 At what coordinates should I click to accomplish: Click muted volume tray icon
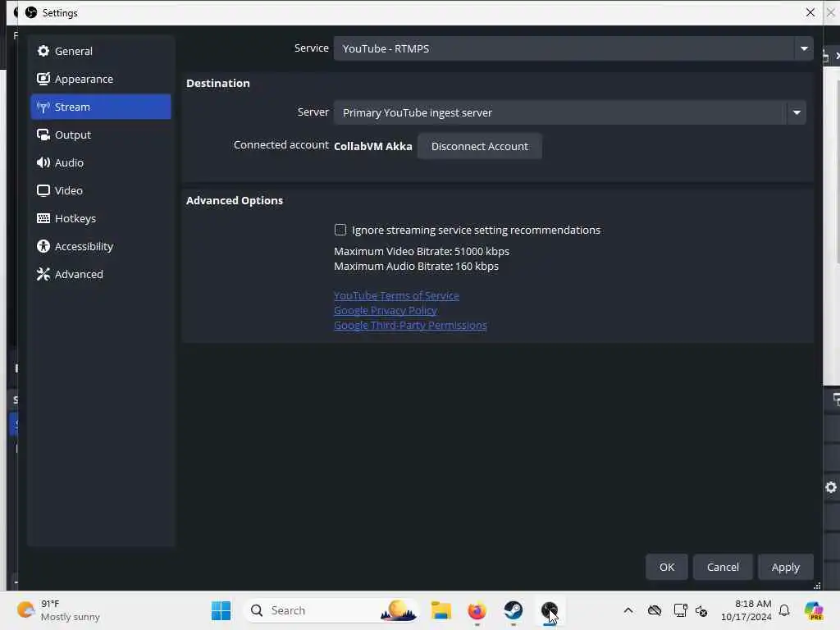[x=701, y=610]
